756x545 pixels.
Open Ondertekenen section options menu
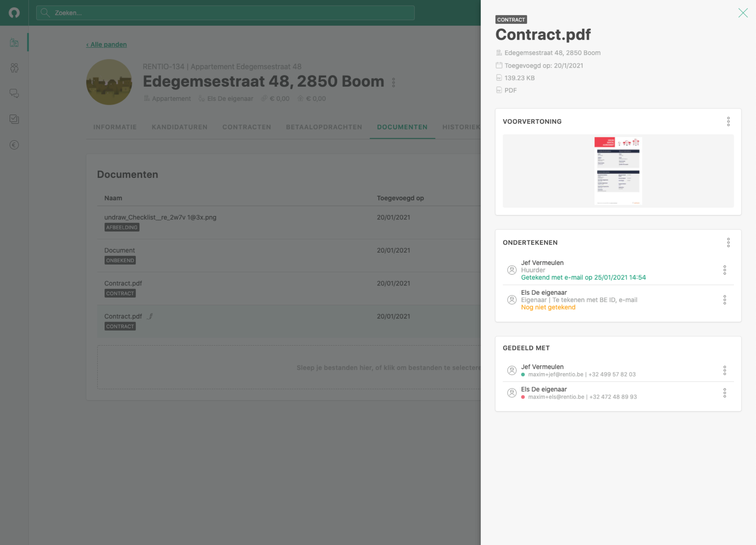tap(728, 242)
